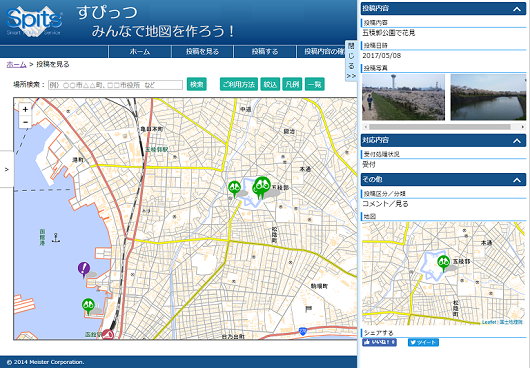Open the 投稿する menu tab
This screenshot has width=530, height=368.
(265, 52)
